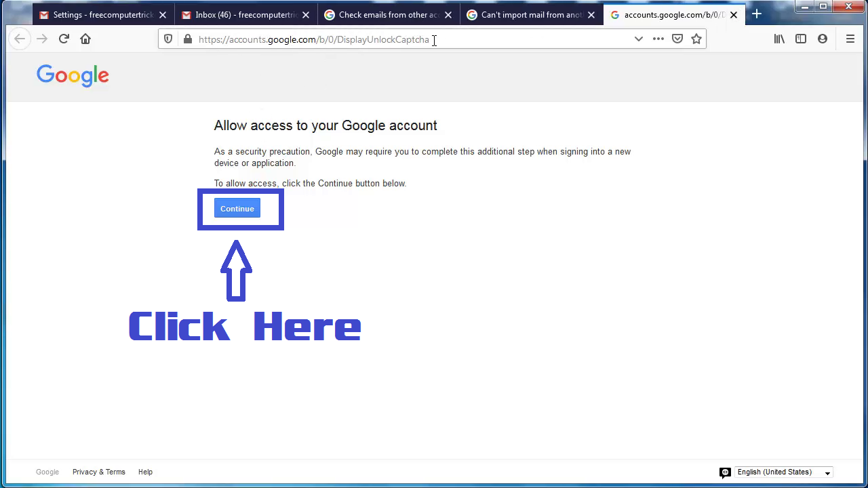Click the language chat bubble icon in footer

point(725,472)
